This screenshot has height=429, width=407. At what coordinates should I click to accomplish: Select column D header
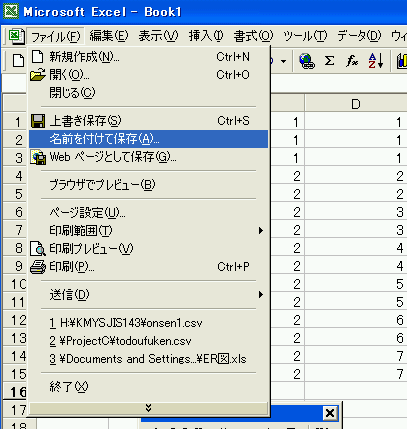356,104
